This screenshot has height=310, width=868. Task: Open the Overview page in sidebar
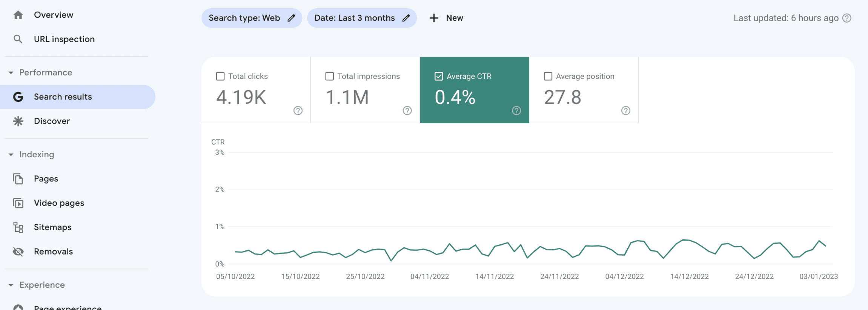tap(53, 15)
